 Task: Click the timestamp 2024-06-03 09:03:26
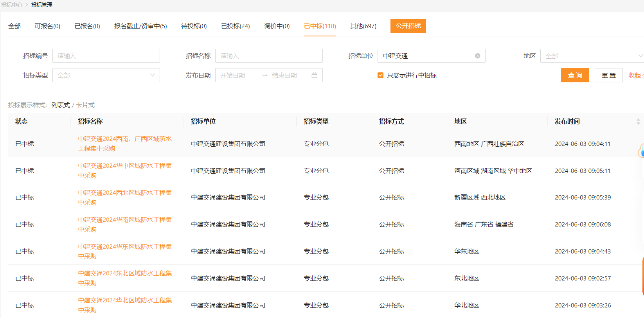tap(583, 305)
